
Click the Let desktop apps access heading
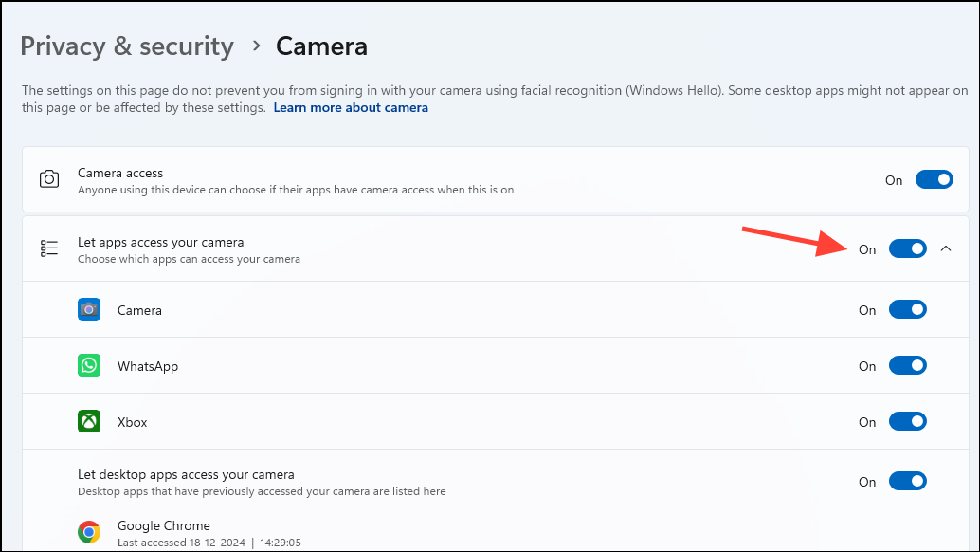pyautogui.click(x=186, y=474)
